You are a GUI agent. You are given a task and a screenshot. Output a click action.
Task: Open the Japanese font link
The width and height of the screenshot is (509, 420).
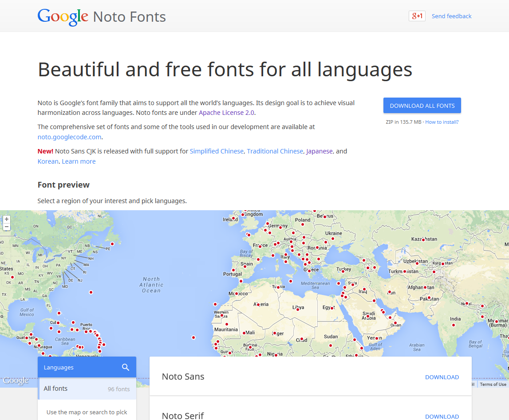click(320, 151)
